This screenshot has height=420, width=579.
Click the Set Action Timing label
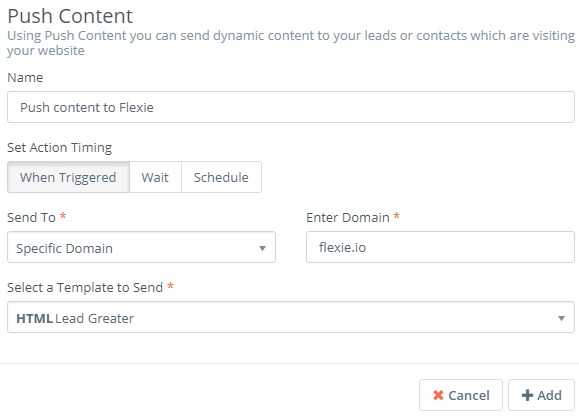[x=59, y=148]
